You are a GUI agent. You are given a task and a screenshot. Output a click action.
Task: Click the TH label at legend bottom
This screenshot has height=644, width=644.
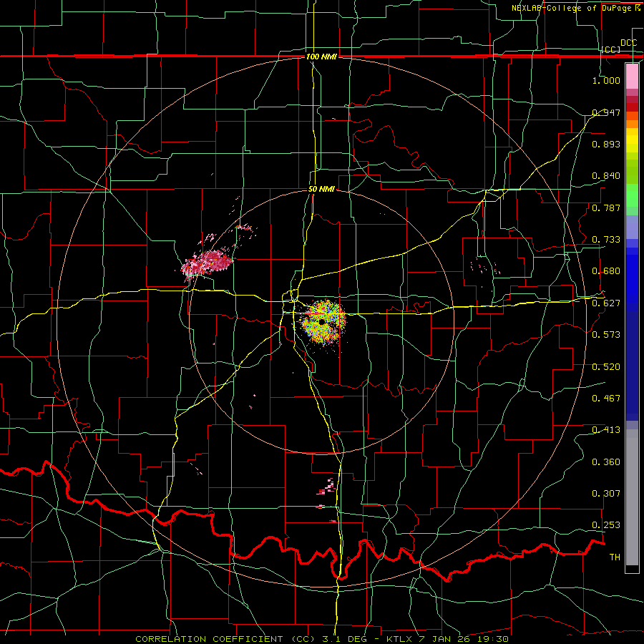pyautogui.click(x=615, y=557)
